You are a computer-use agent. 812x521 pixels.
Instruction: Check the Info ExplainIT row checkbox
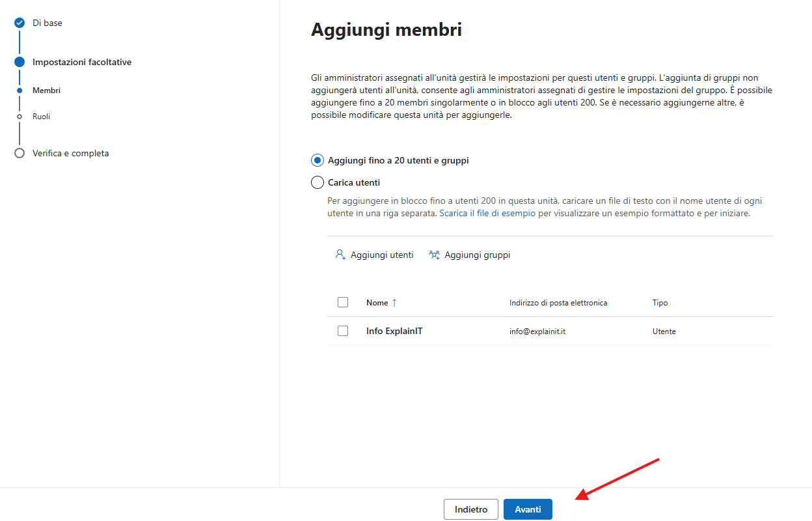tap(343, 331)
